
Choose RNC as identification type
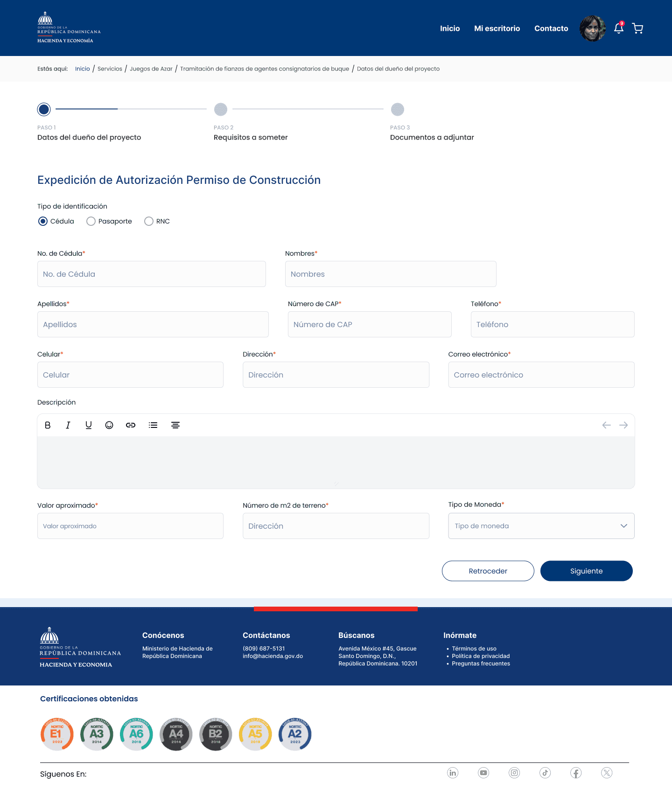tap(149, 221)
